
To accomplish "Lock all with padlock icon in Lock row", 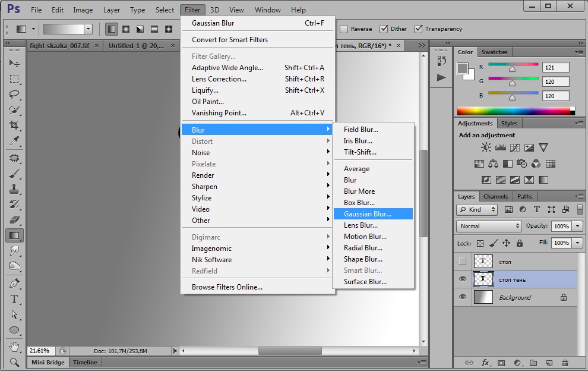I will pos(519,243).
